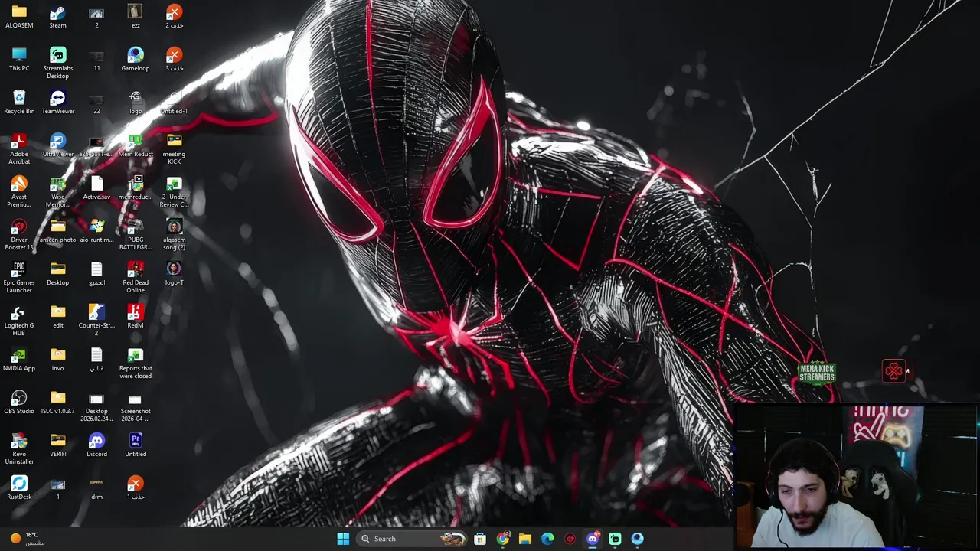Image resolution: width=980 pixels, height=551 pixels.
Task: Select the حذف 1 shortcut icon
Action: click(136, 487)
